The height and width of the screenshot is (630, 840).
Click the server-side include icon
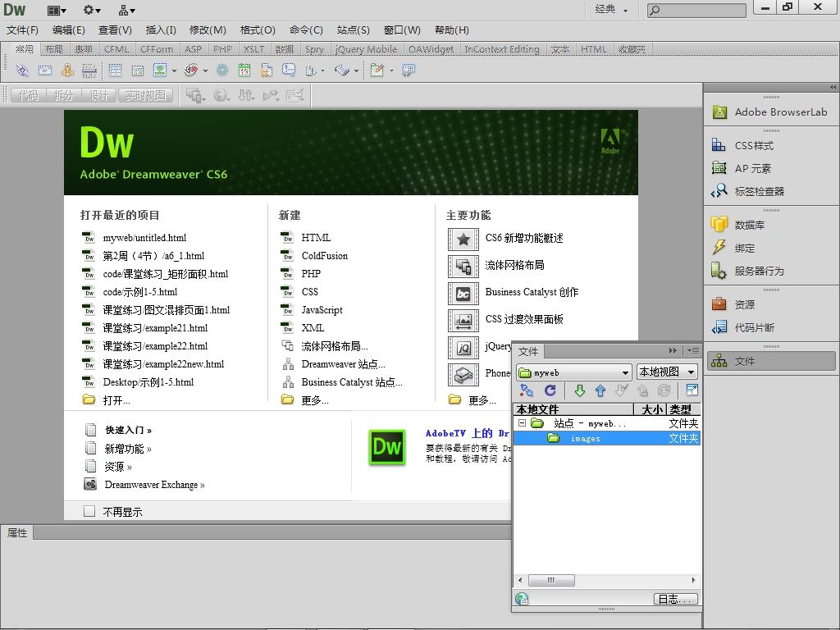click(x=267, y=71)
